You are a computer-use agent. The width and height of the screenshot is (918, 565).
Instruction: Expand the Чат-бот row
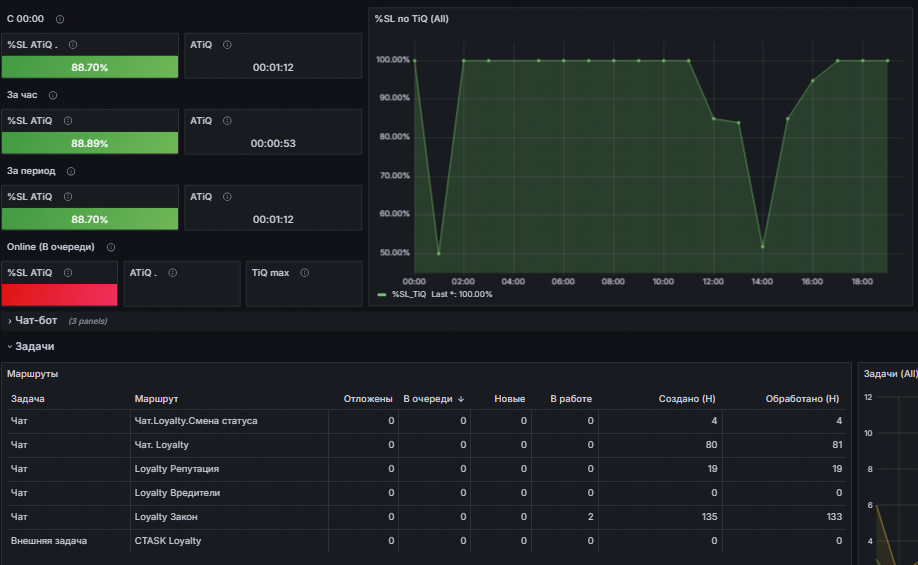click(x=36, y=321)
